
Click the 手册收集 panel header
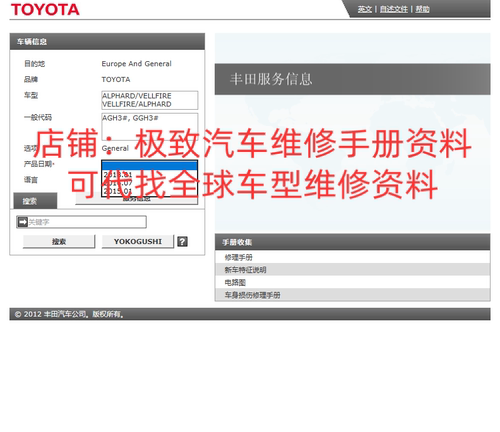352,242
